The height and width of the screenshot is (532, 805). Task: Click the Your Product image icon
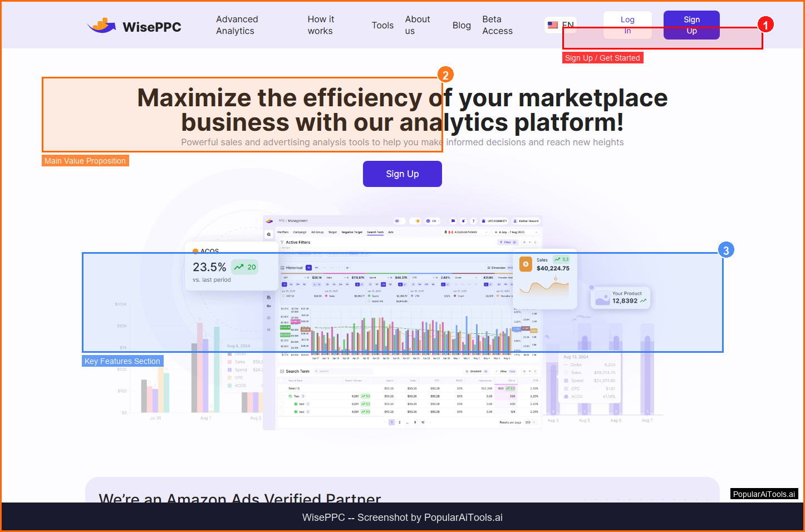(x=602, y=298)
